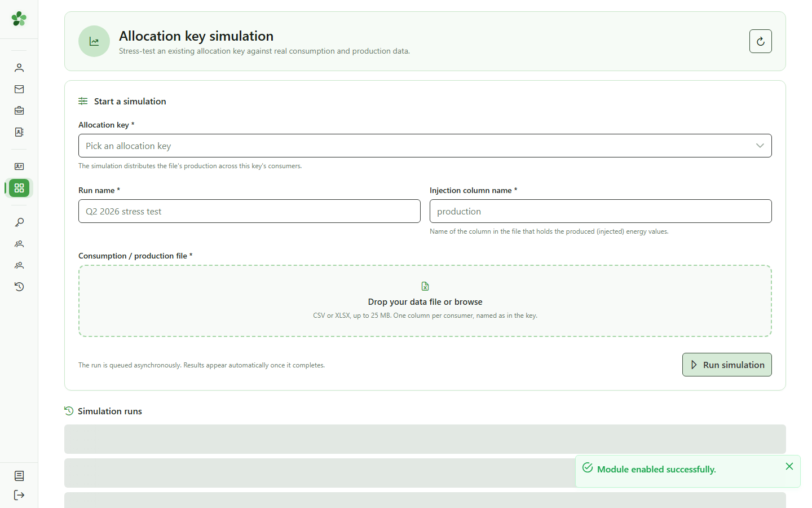Click Drop your data file or browse
This screenshot has width=812, height=508.
425,302
